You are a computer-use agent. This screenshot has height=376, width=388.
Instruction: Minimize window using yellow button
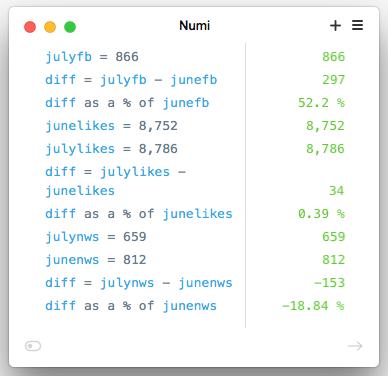point(50,27)
